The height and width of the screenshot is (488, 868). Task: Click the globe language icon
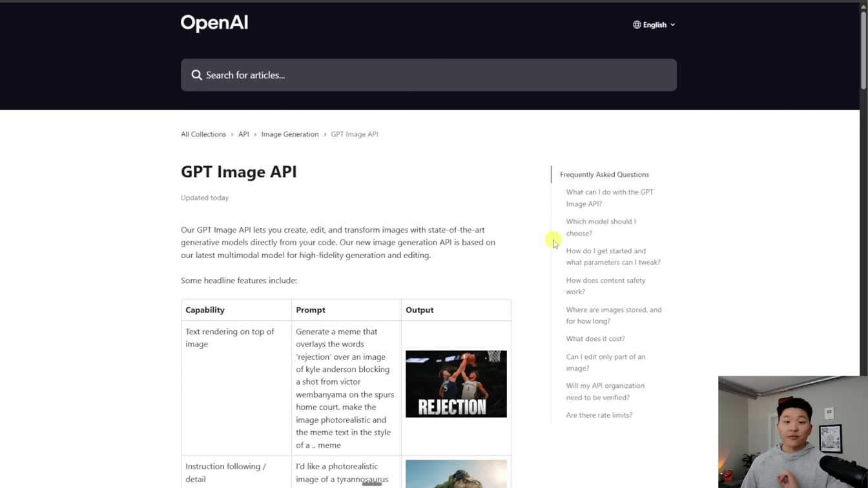tap(637, 25)
